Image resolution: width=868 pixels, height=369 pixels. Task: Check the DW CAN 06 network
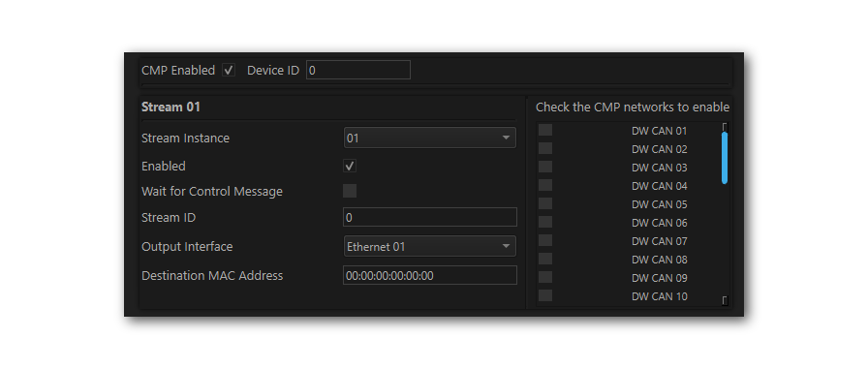tap(545, 222)
